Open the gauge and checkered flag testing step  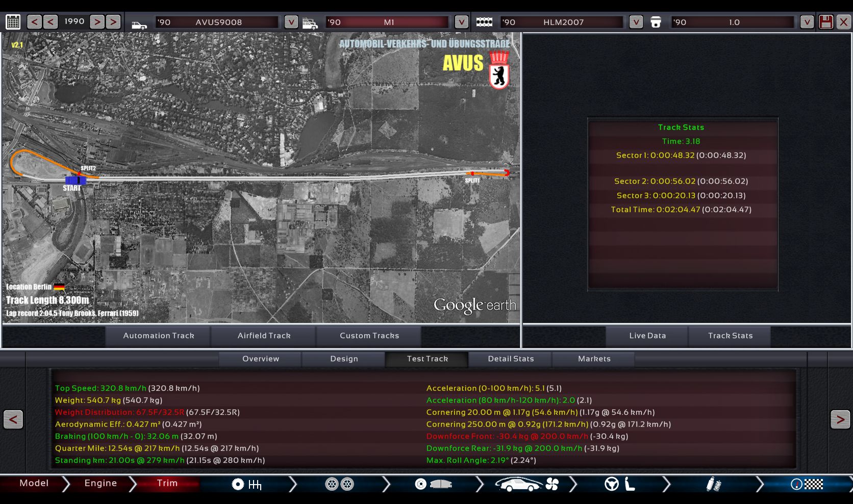pyautogui.click(x=807, y=484)
